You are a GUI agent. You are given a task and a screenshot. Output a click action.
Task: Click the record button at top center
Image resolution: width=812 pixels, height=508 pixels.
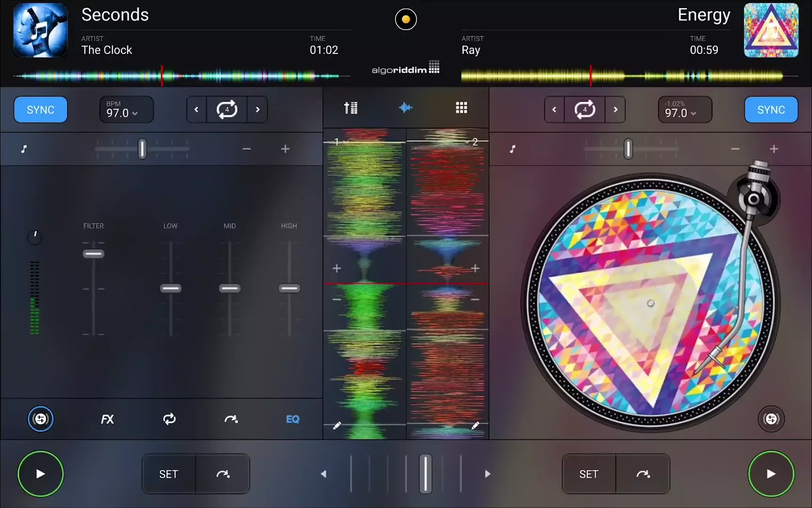[406, 19]
